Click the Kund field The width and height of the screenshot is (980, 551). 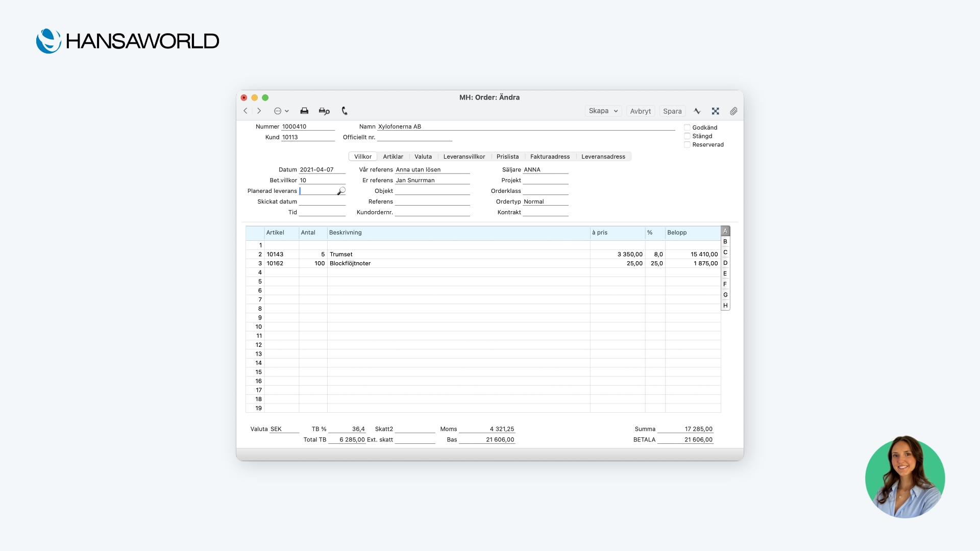click(x=308, y=137)
